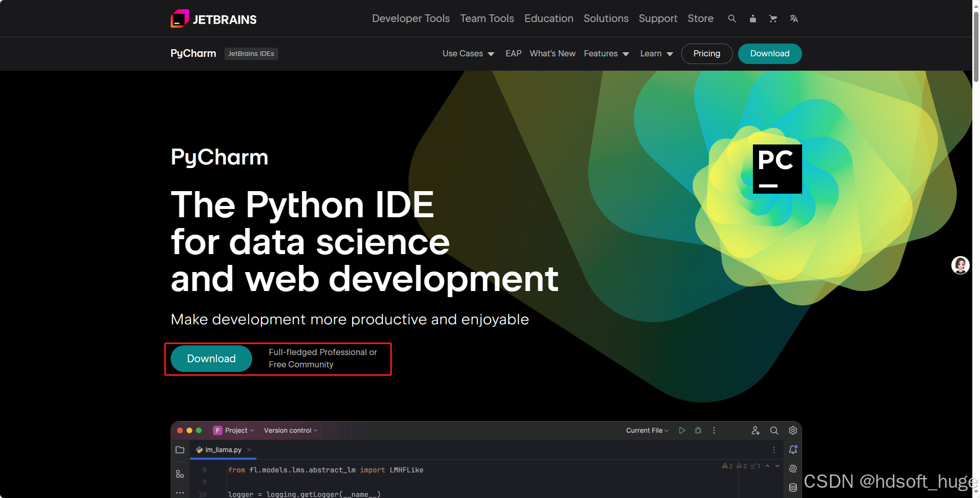Click the Pricing button
Viewport: 980px width, 498px height.
[x=706, y=53]
